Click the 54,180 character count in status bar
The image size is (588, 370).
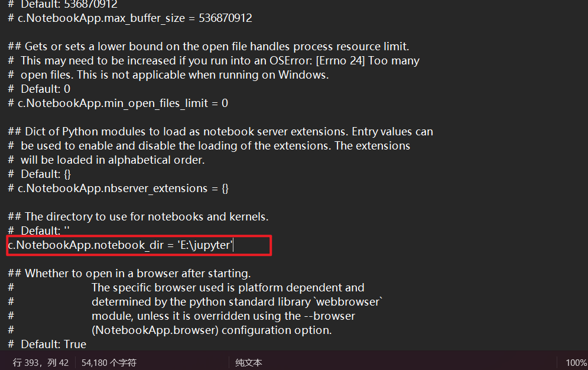coord(109,362)
